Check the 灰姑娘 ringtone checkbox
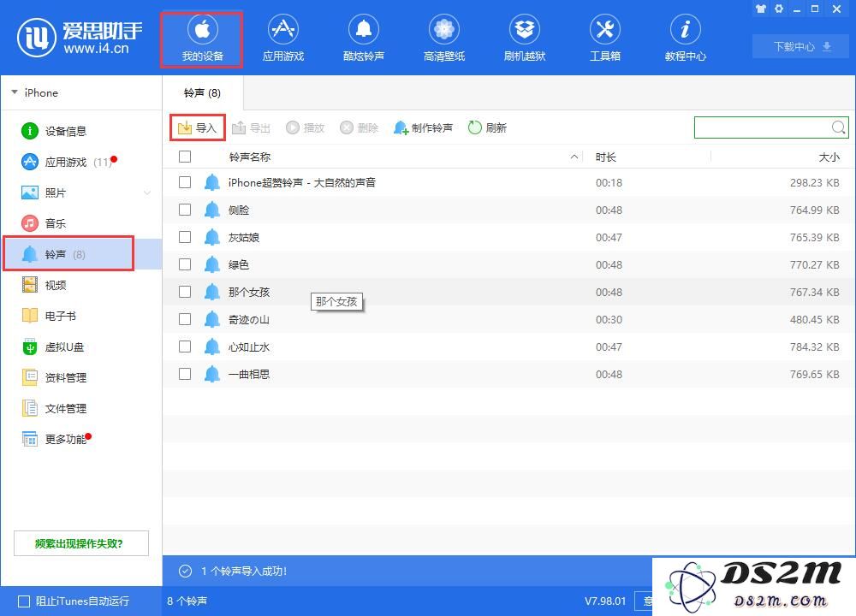This screenshot has height=616, width=856. coord(185,237)
